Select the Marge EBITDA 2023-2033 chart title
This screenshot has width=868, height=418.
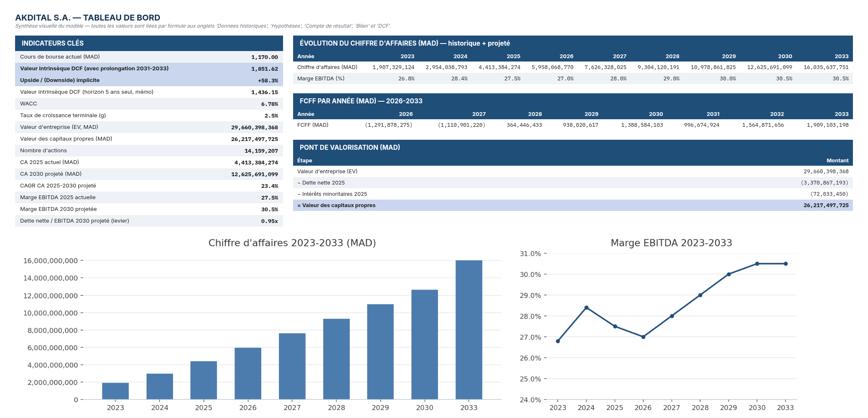point(671,243)
